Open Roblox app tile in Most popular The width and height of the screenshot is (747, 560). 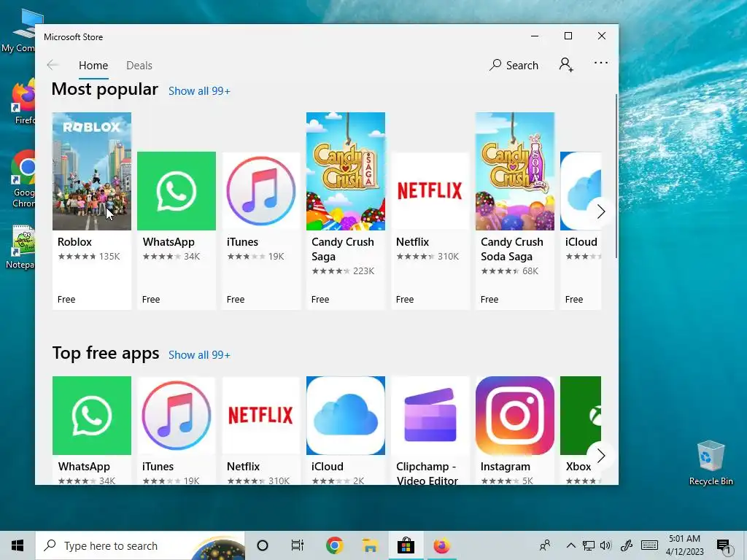click(91, 211)
